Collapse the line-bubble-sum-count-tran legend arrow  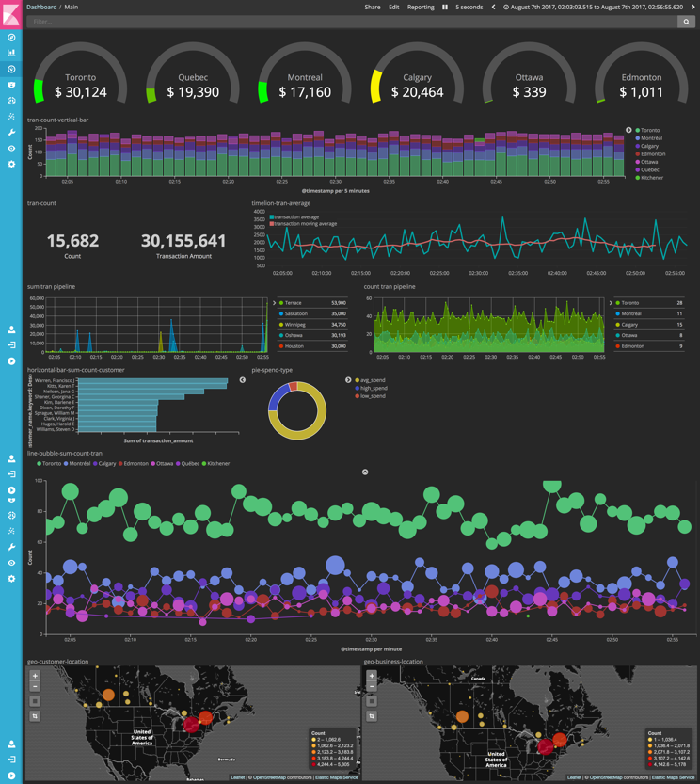[365, 472]
